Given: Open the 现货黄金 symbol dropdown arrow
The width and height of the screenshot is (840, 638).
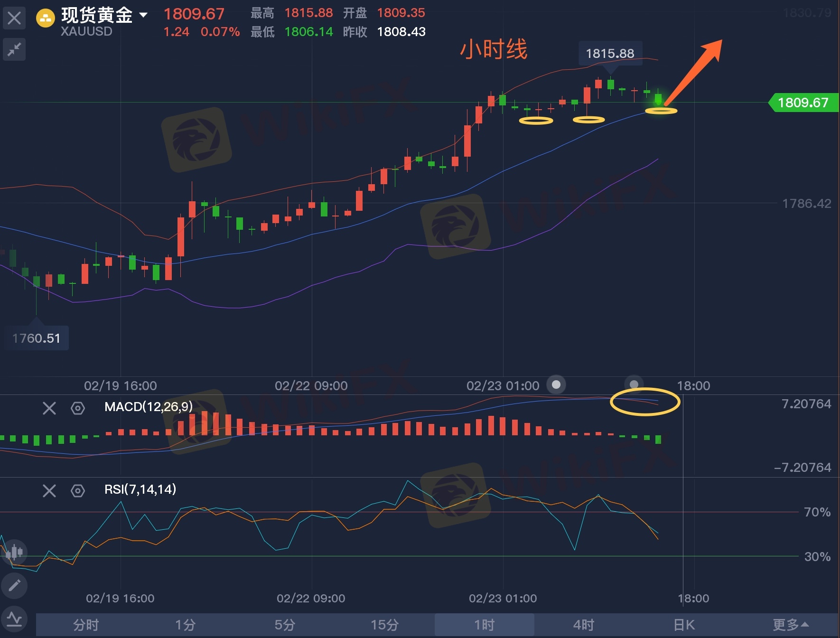Looking at the screenshot, I should click(x=143, y=15).
